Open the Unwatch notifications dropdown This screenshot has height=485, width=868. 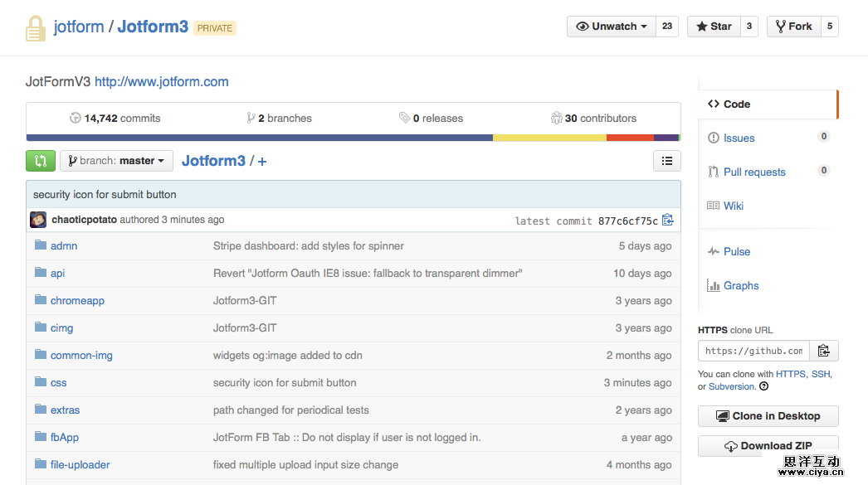[x=612, y=27]
